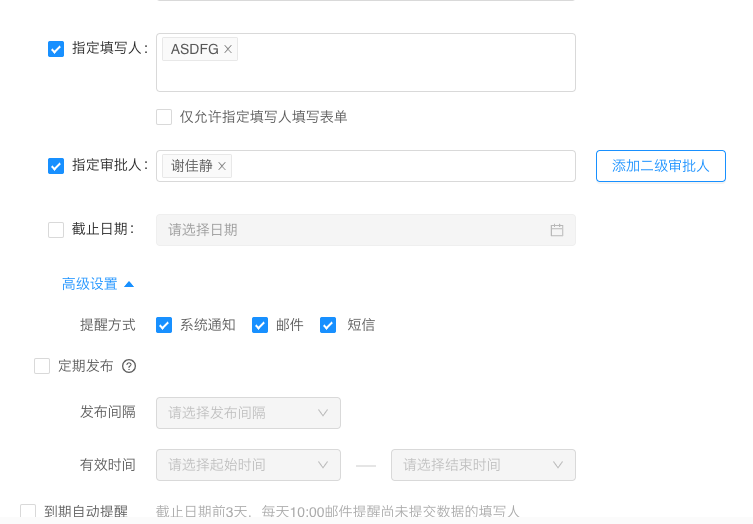Enable the 定期发布 checkbox
The image size is (753, 524).
coord(42,366)
